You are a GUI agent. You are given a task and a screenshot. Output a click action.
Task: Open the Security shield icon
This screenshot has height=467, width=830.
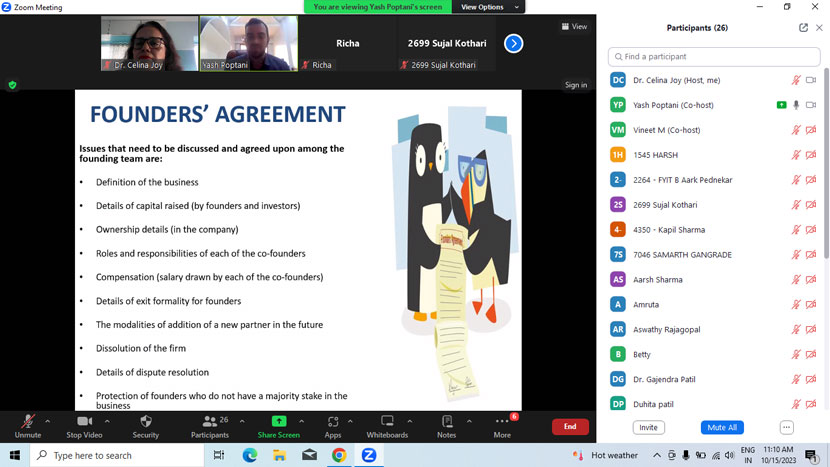click(146, 422)
